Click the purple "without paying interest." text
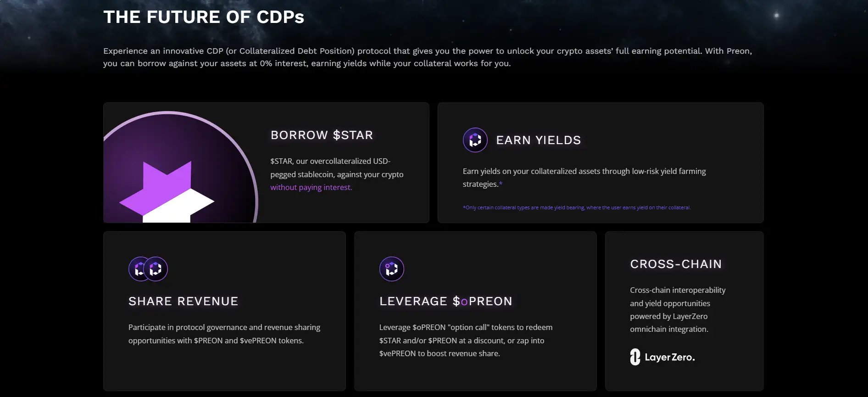This screenshot has width=868, height=397. click(311, 187)
